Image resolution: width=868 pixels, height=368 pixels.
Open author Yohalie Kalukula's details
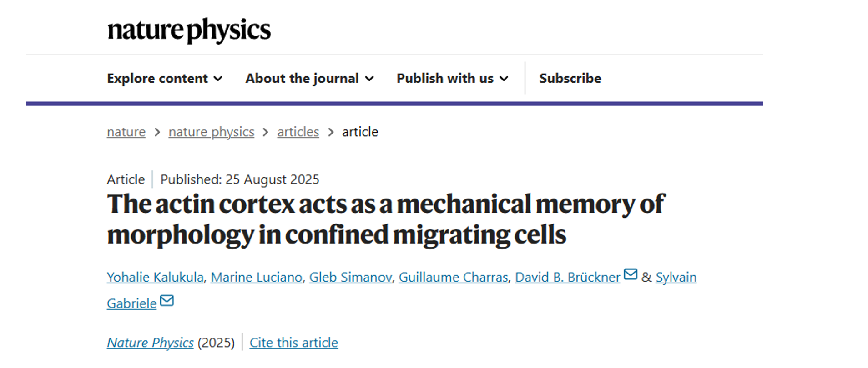coord(155,277)
